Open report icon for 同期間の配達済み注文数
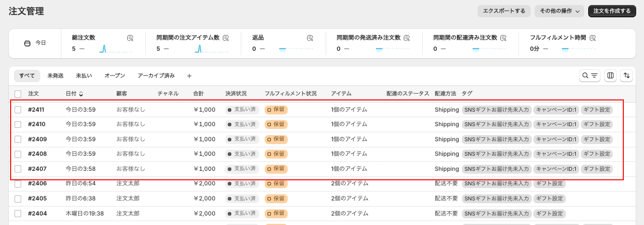 pyautogui.click(x=503, y=38)
